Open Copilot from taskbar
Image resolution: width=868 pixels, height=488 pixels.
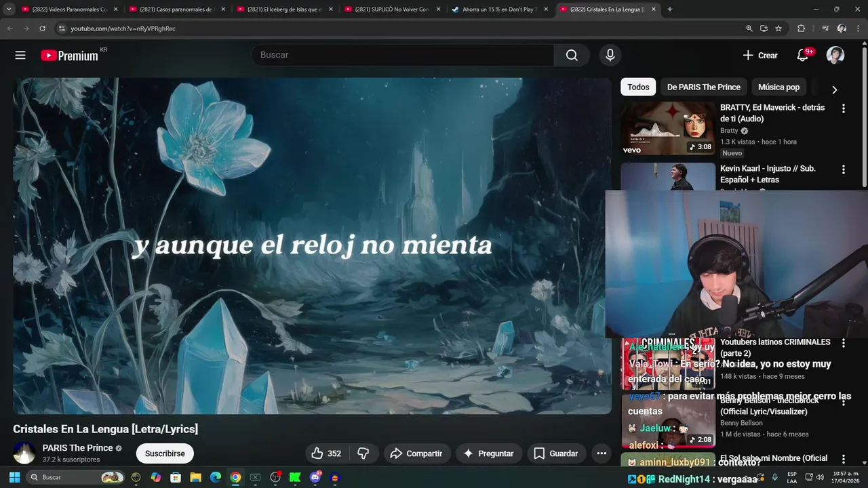point(156,477)
